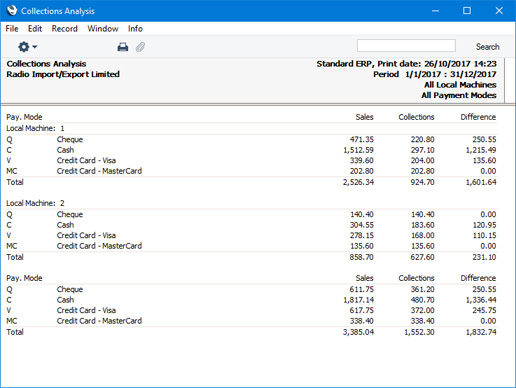Click Difference total 1,601.64
The width and height of the screenshot is (516, 388).
(481, 182)
